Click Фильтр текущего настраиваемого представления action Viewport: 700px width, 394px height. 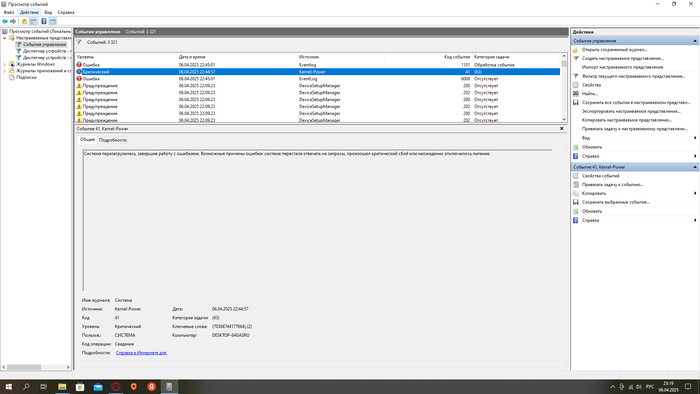(633, 76)
